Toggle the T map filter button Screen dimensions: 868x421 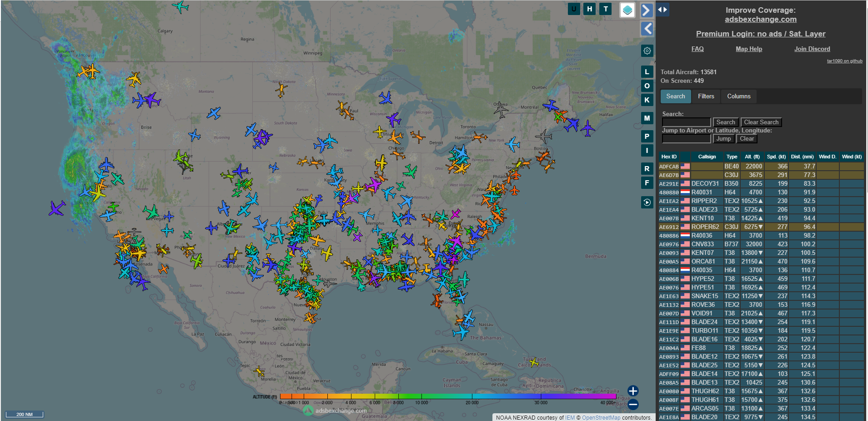click(x=606, y=9)
